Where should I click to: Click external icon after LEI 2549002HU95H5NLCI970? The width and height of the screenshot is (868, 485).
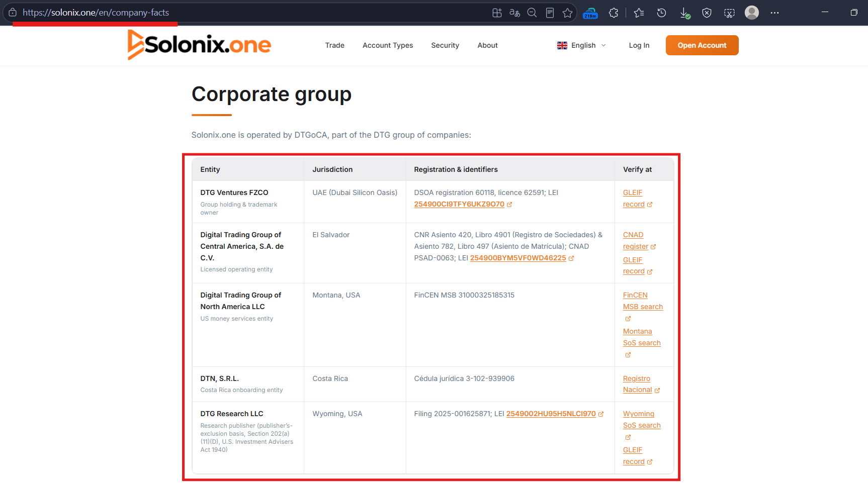(601, 414)
